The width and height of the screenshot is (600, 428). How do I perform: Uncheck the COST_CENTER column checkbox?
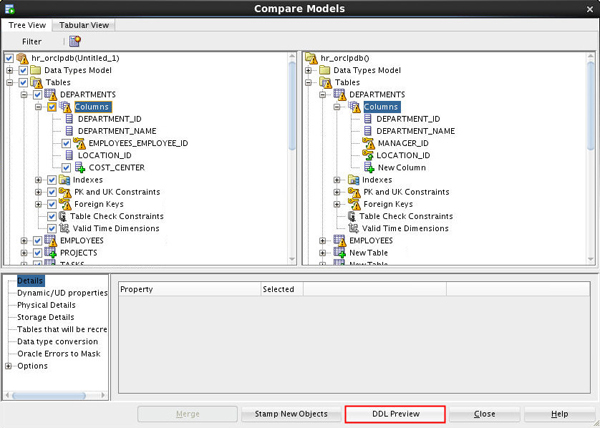[x=66, y=168]
